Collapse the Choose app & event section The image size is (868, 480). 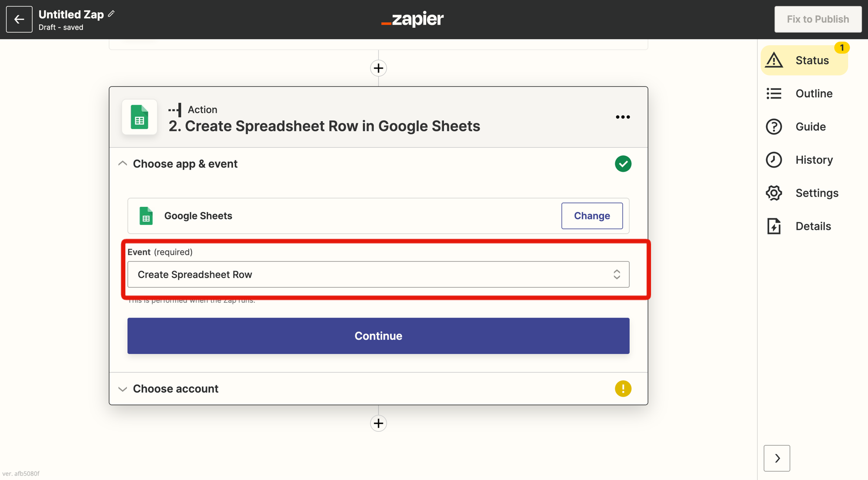123,164
